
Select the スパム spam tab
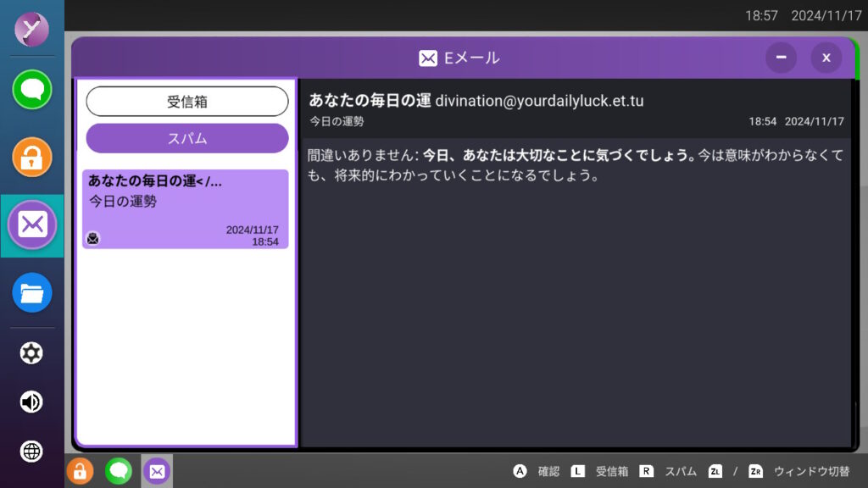pos(187,138)
